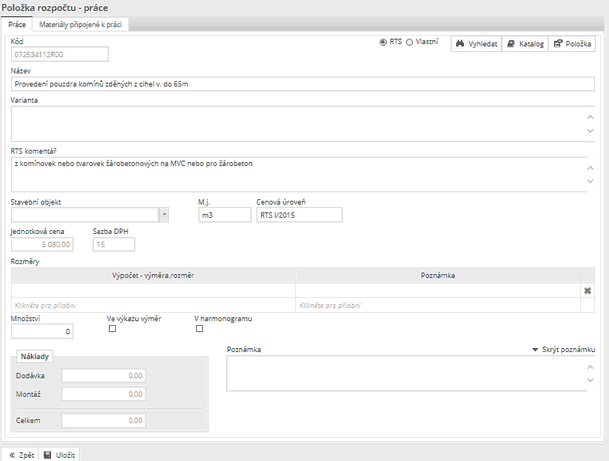Click down arrow of RTS komentář
The image size is (609, 461).
tap(590, 181)
